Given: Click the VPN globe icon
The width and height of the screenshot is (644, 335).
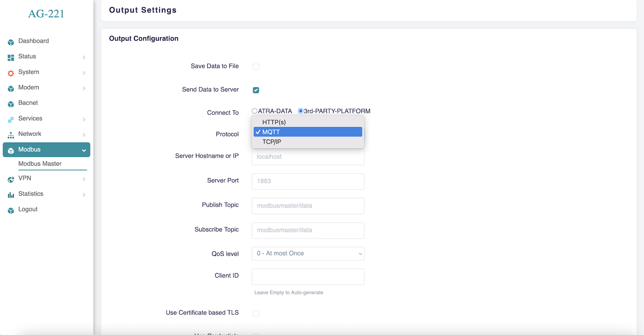Looking at the screenshot, I should point(11,179).
